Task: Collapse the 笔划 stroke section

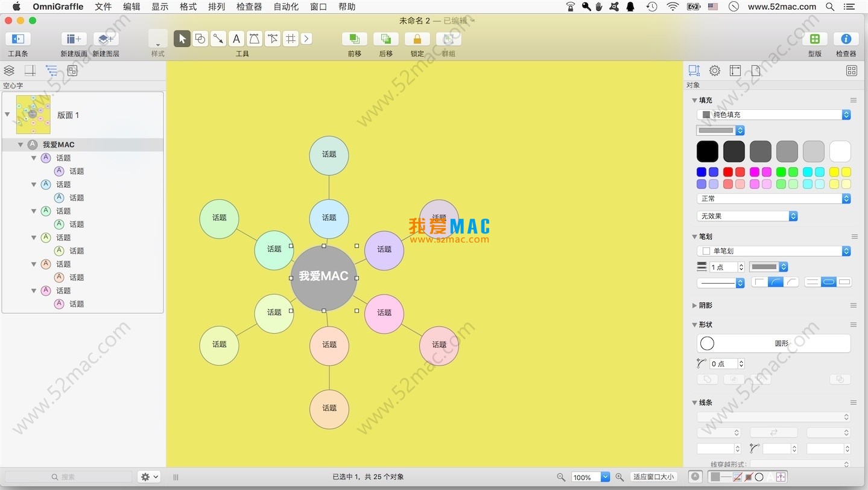Action: pyautogui.click(x=694, y=237)
